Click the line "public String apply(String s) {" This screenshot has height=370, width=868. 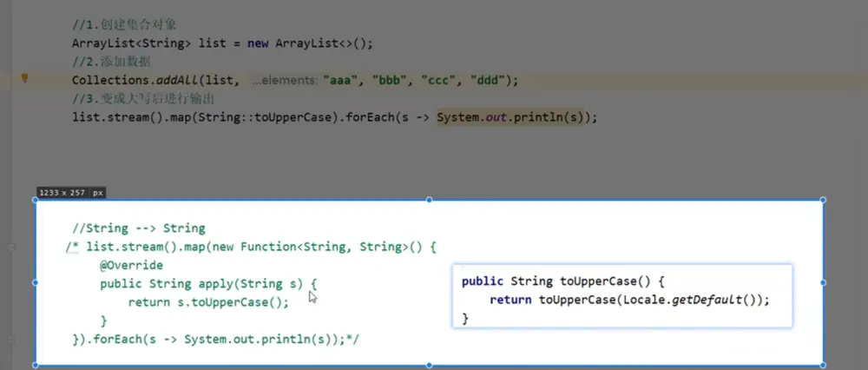(x=208, y=284)
